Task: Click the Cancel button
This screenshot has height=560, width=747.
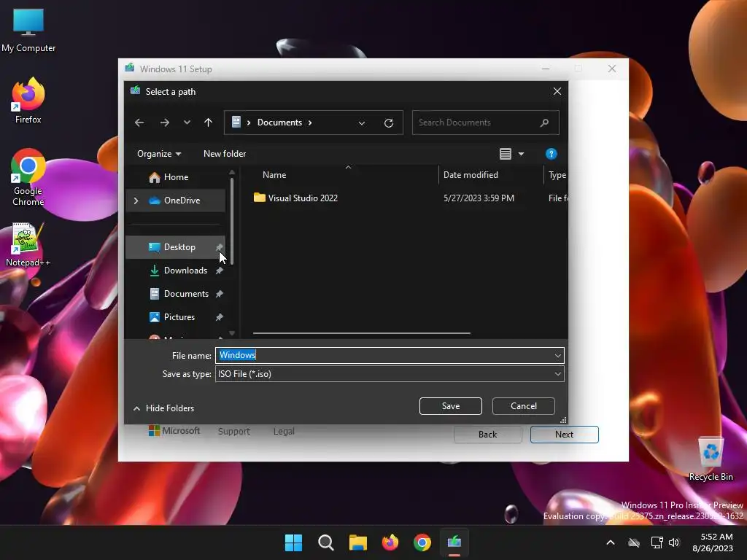Action: click(x=524, y=406)
